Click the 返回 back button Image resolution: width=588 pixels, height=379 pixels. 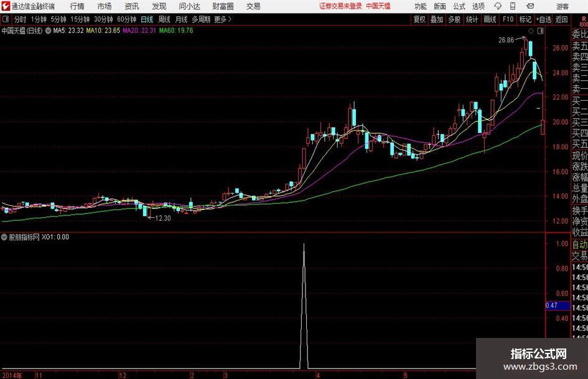(x=561, y=19)
